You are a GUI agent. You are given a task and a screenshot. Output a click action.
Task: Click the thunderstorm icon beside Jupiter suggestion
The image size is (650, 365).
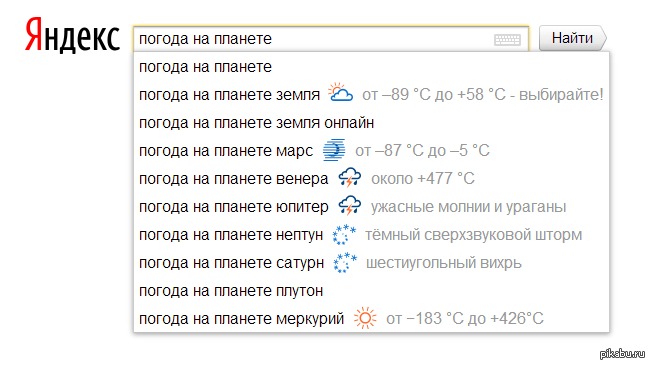click(349, 206)
